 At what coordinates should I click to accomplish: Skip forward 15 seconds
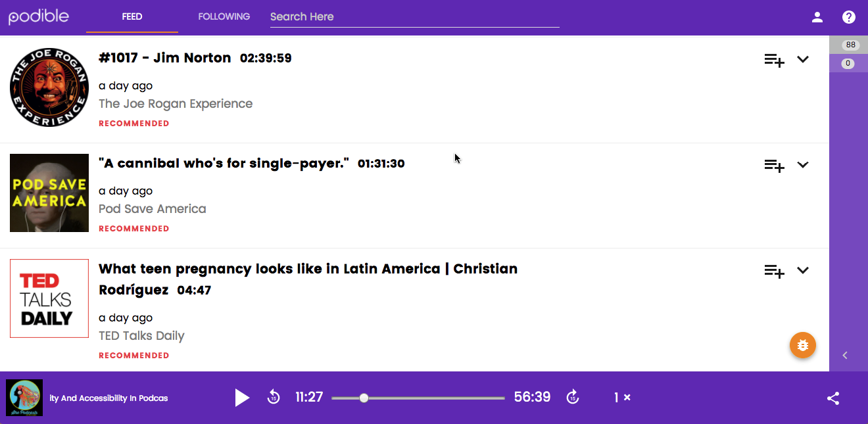[573, 397]
